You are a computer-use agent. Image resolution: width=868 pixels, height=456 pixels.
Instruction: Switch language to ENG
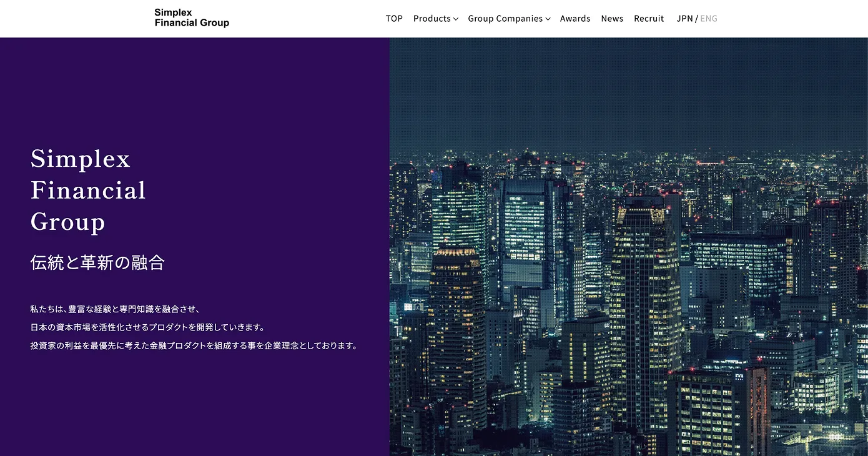click(x=709, y=19)
